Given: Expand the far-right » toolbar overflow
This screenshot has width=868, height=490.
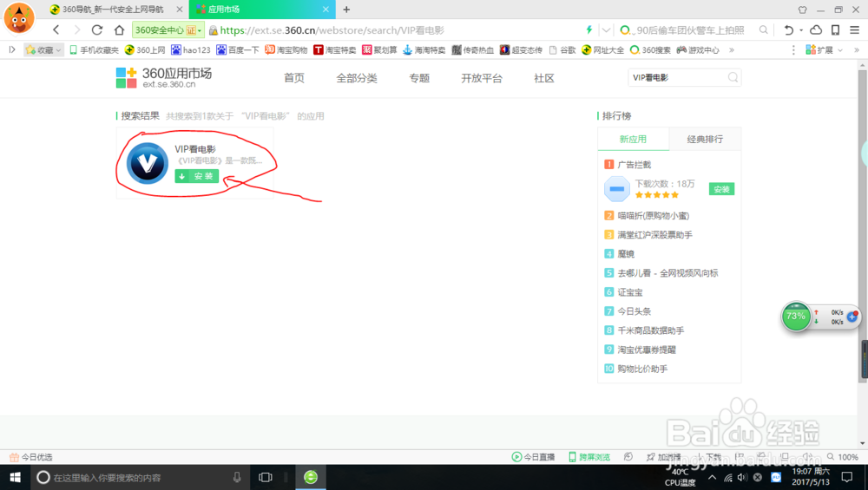Looking at the screenshot, I should pyautogui.click(x=857, y=49).
